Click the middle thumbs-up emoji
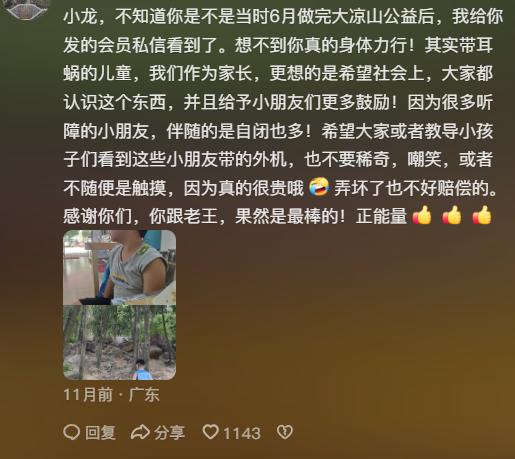 (x=452, y=215)
